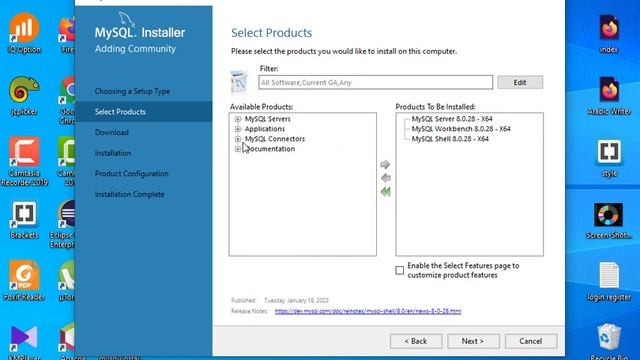The height and width of the screenshot is (360, 640).
Task: Open the Recycle Bin
Action: (x=609, y=342)
